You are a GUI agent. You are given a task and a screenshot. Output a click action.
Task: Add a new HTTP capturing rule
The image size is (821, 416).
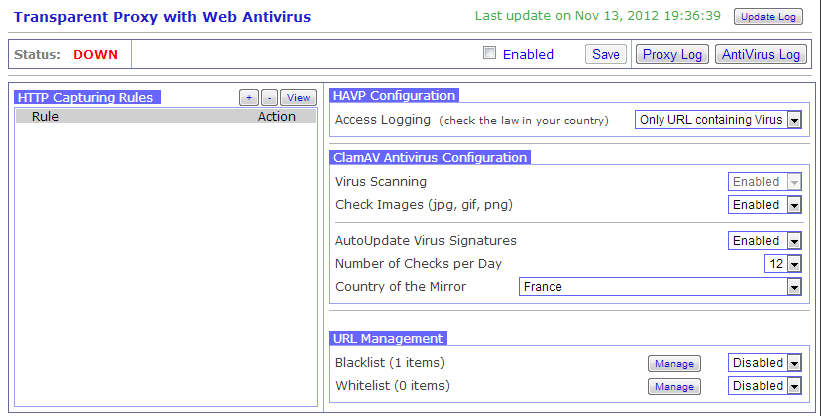(249, 97)
